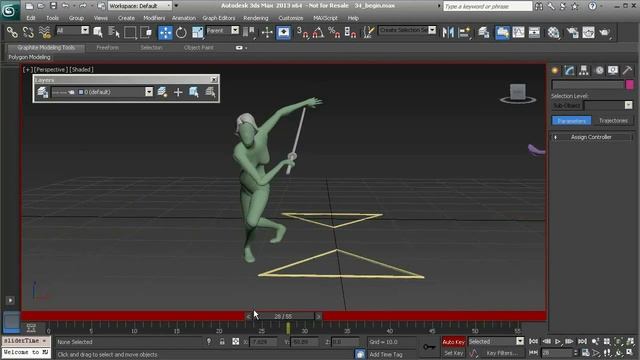The width and height of the screenshot is (640, 360).
Task: Open the Create Selection Set dropdown
Action: (432, 30)
